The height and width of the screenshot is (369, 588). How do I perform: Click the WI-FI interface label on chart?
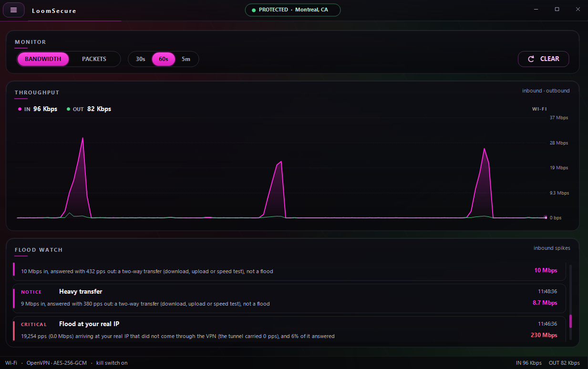pos(539,109)
